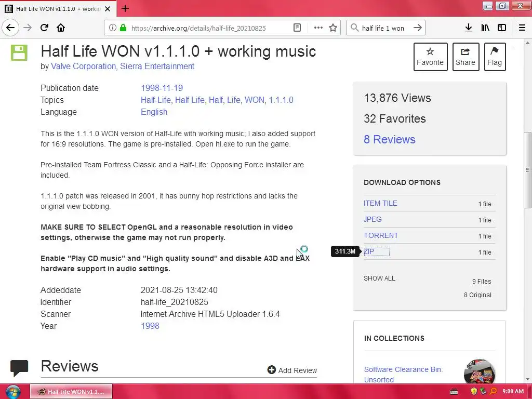Click the address bar URL field
The width and height of the screenshot is (532, 399).
pos(210,28)
